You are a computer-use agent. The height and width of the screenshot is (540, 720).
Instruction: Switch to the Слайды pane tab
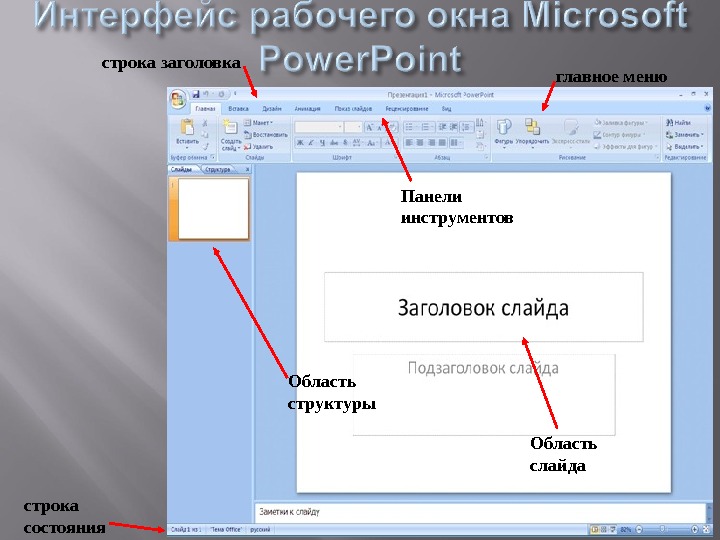[x=181, y=169]
